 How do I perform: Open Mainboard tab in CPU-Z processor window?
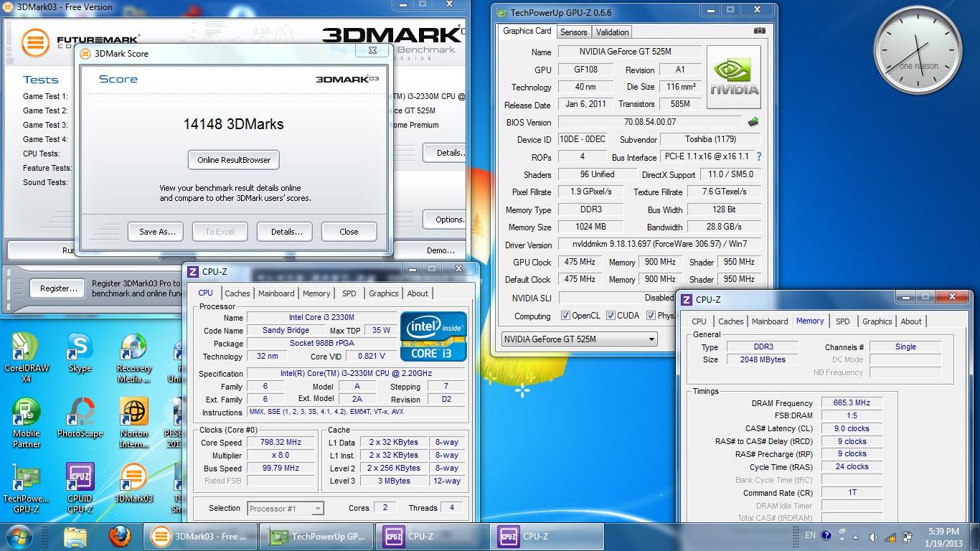click(276, 293)
